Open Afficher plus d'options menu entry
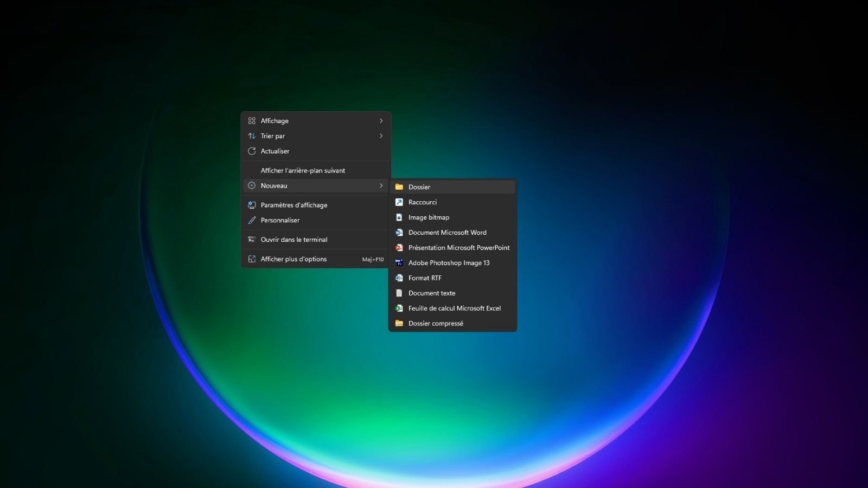The image size is (868, 488). click(x=293, y=259)
